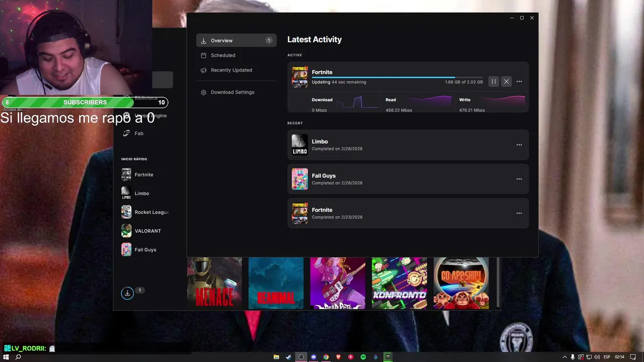Click the Limbo thumbnail in recent list
Image resolution: width=644 pixels, height=362 pixels.
pyautogui.click(x=300, y=145)
